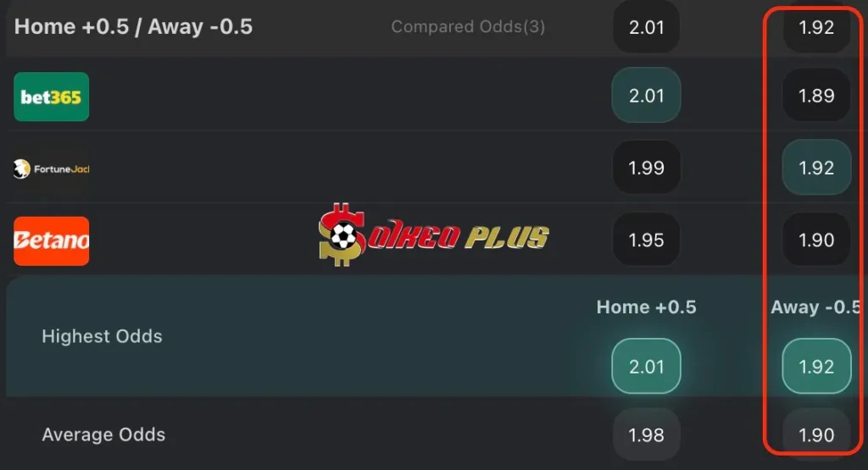Click the header Away odds 1.92
Viewport: 868px width, 470px height.
point(816,27)
